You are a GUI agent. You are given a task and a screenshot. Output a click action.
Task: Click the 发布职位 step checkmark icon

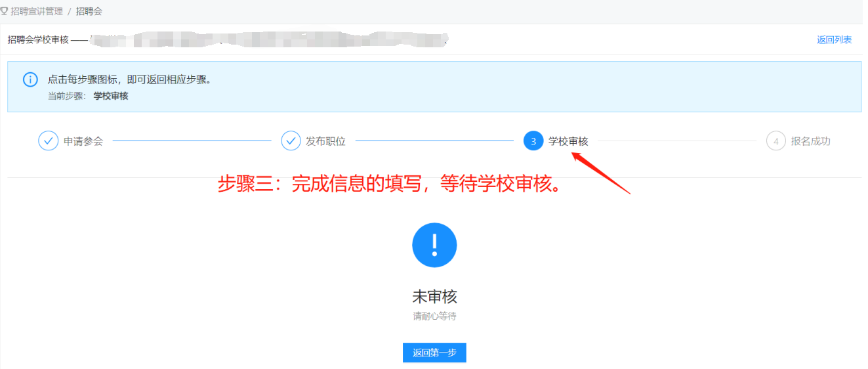click(x=291, y=141)
